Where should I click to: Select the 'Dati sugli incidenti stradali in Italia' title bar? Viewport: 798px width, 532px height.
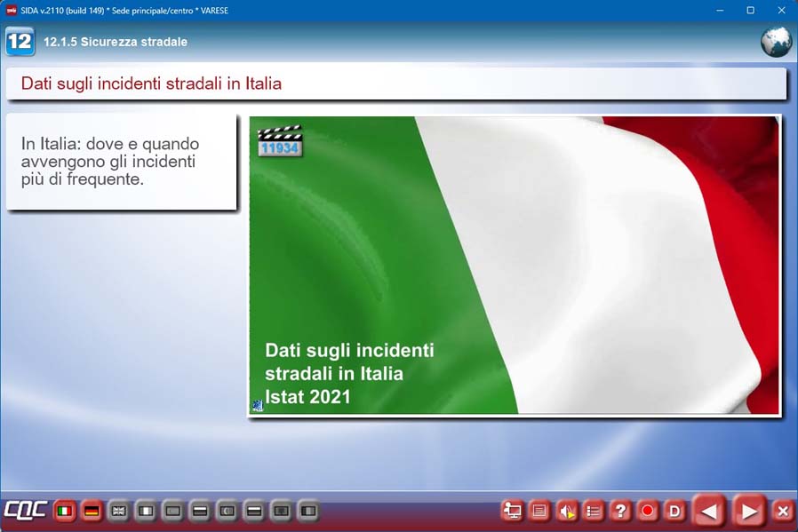pyautogui.click(x=395, y=84)
